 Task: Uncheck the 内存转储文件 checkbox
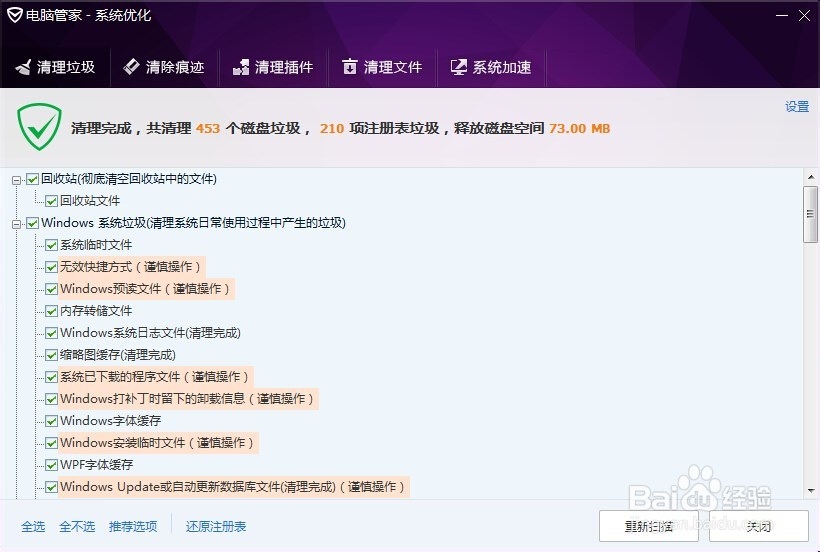[x=51, y=311]
